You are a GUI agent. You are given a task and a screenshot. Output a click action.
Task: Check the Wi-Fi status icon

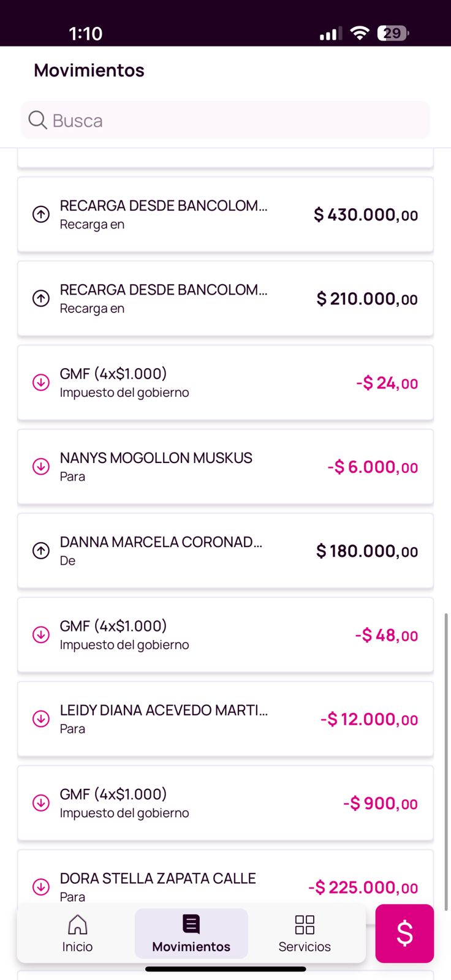(360, 33)
